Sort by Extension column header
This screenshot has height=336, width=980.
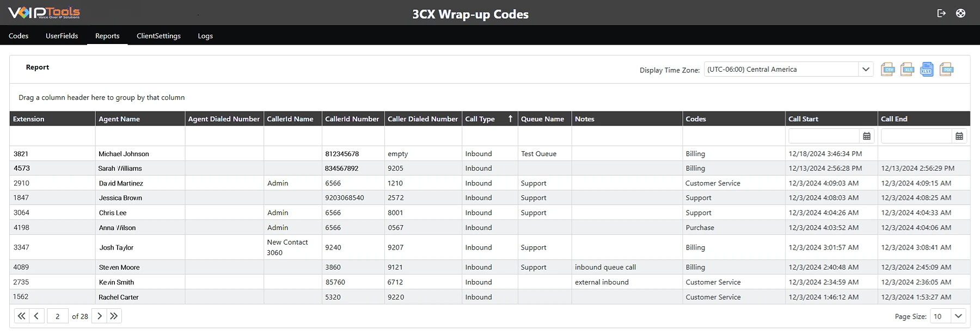[x=52, y=119]
